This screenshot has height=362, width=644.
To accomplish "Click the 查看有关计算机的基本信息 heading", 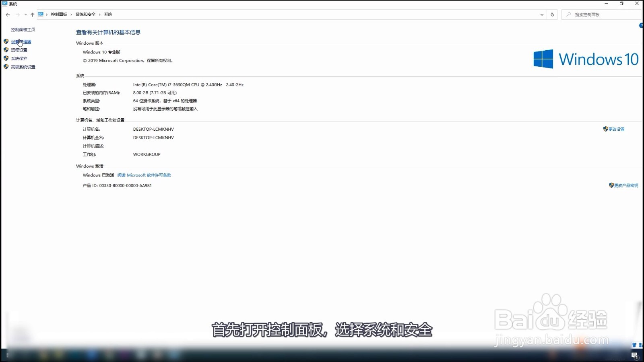I will (108, 32).
